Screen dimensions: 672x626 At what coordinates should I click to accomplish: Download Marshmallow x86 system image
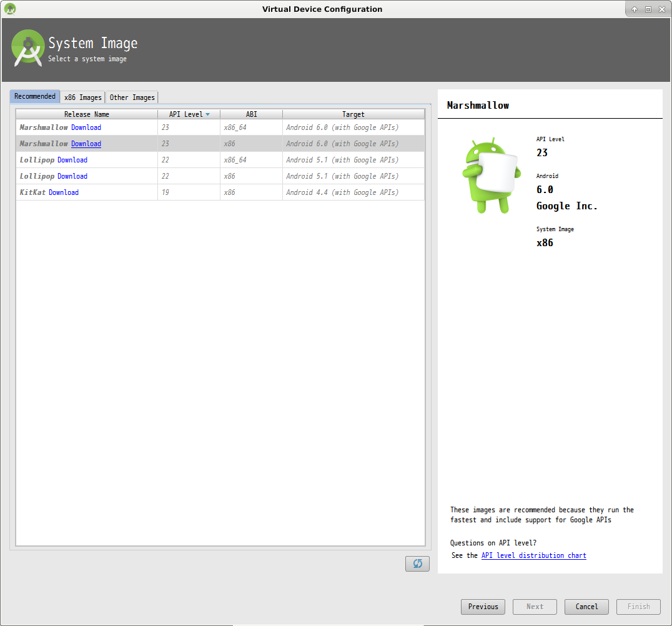click(x=86, y=144)
